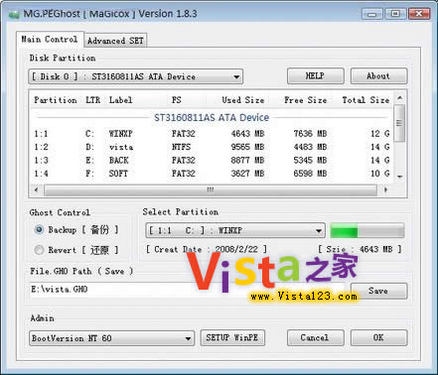Image resolution: width=438 pixels, height=375 pixels.
Task: Click the horizontal scrollbar left arrow
Action: (36, 190)
